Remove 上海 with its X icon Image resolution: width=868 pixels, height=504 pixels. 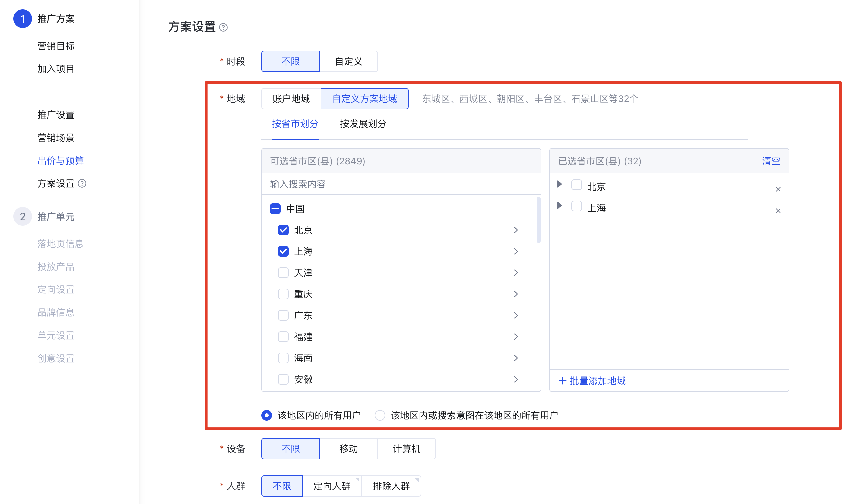coord(778,210)
